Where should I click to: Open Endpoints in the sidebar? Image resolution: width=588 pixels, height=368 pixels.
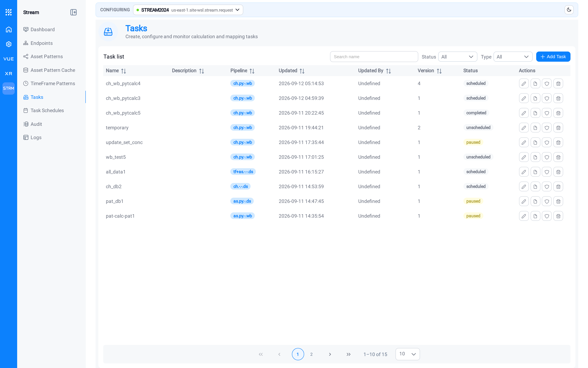click(x=38, y=43)
